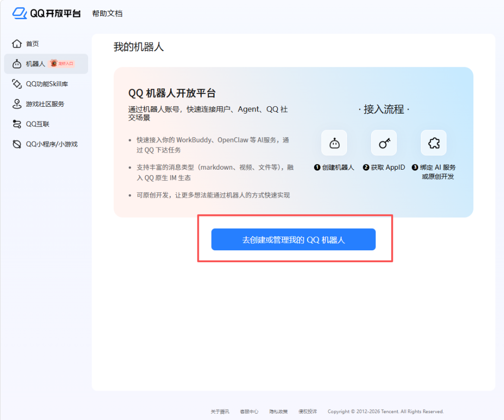Click the ❸ 绑定 AI 服务或原创开发 label
The width and height of the screenshot is (504, 420).
(434, 172)
